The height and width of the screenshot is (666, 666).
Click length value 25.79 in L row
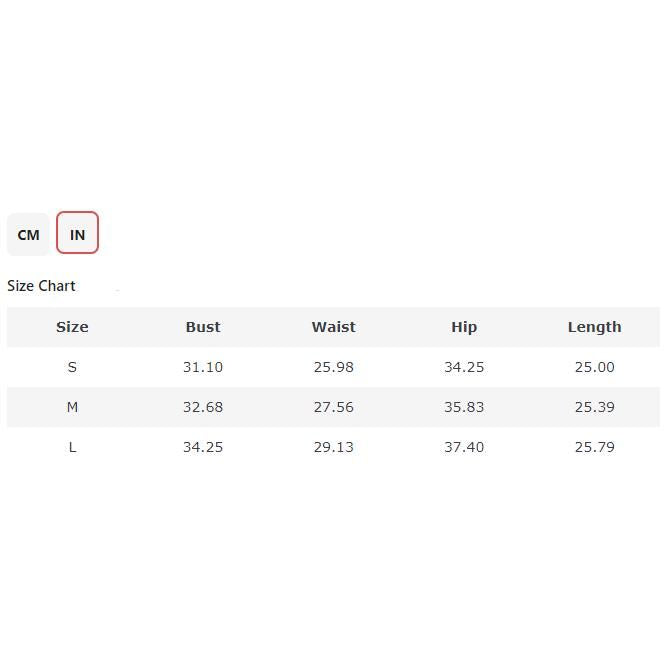click(x=594, y=447)
